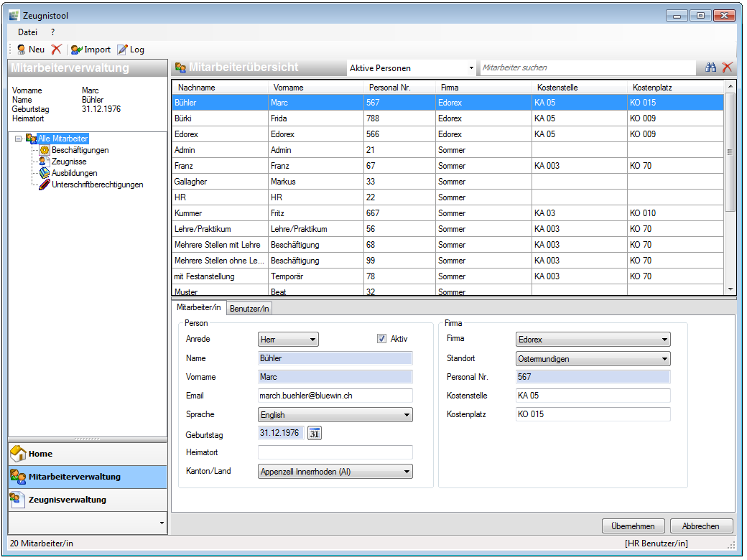Click the red X delete toolbar icon

[56, 50]
